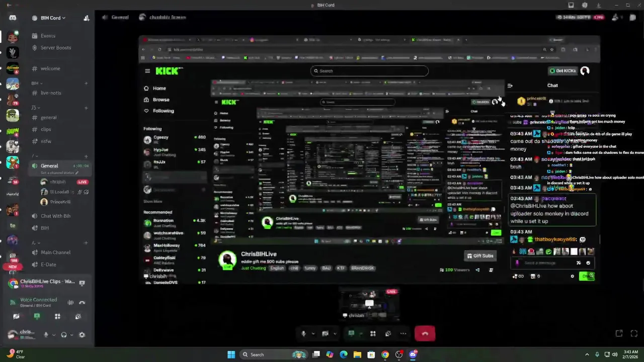The width and height of the screenshot is (644, 362).
Task: Open microphone input chevron in user panel
Action: pos(53,335)
